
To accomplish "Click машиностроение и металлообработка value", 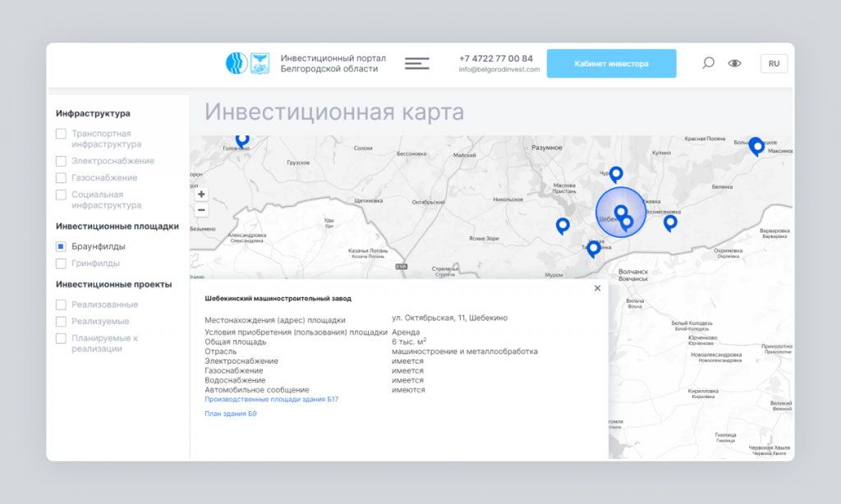I will pyautogui.click(x=465, y=351).
